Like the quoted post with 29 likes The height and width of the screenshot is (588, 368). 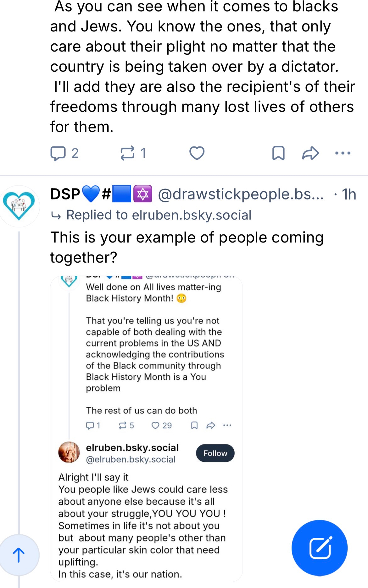pyautogui.click(x=156, y=426)
